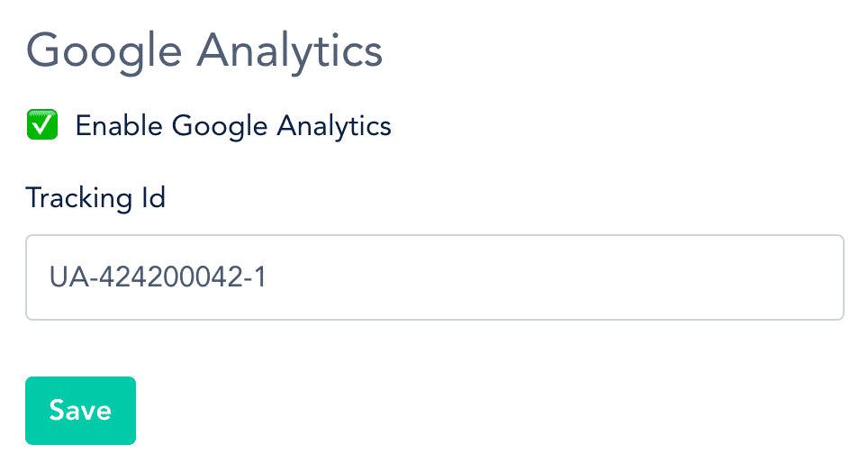Click the Save button

point(80,411)
